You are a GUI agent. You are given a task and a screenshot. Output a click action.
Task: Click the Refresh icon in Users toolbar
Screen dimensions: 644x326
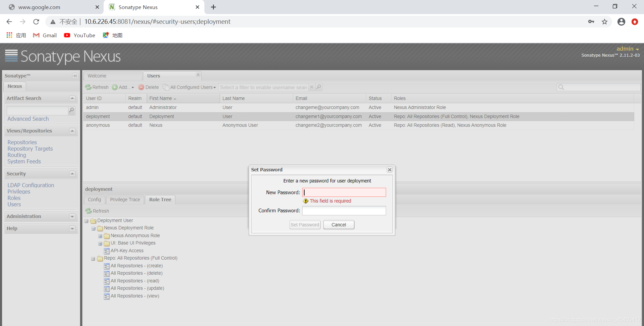89,87
